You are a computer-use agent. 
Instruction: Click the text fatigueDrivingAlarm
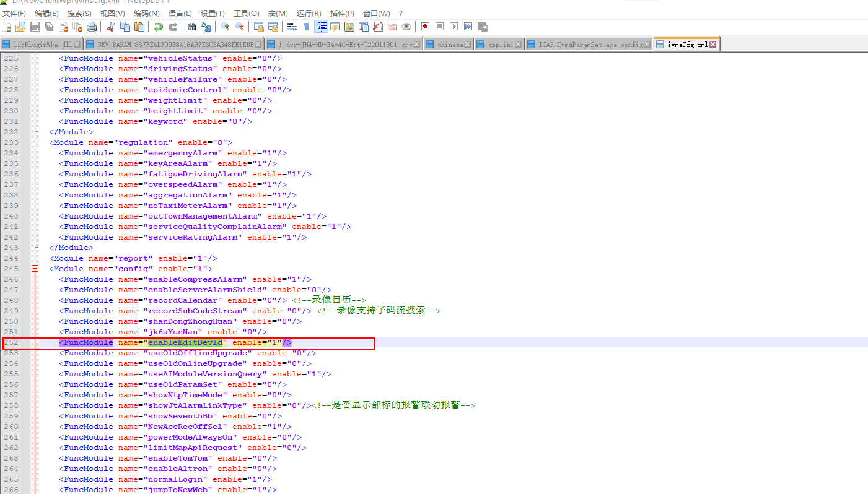pyautogui.click(x=195, y=174)
